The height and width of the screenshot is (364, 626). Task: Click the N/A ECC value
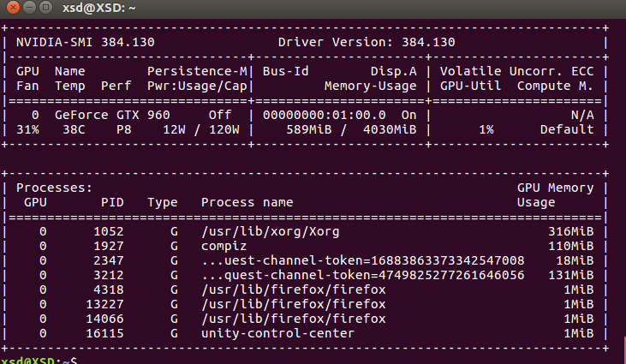(x=582, y=115)
